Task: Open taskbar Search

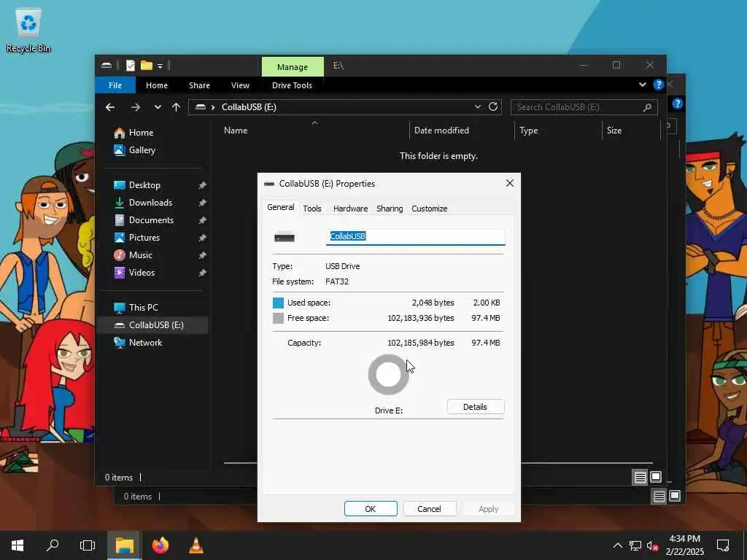Action: point(53,545)
